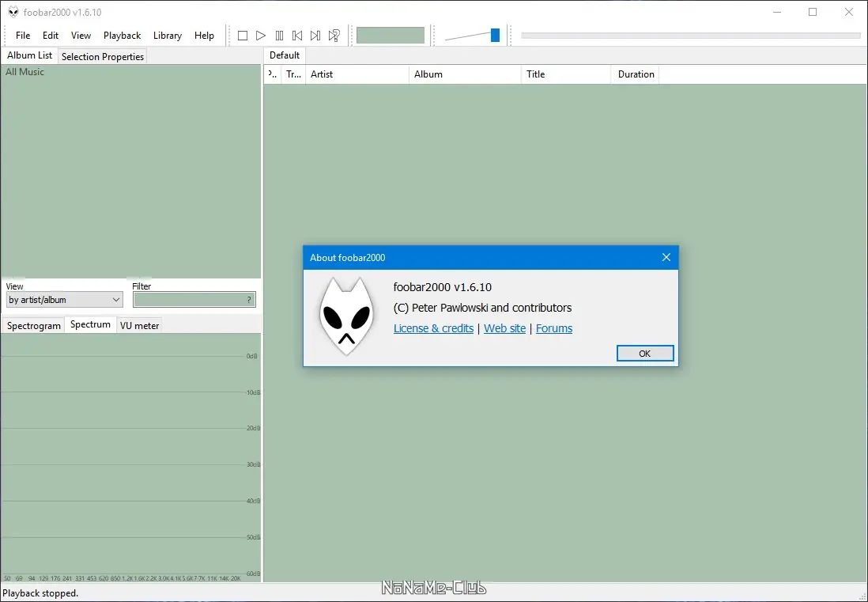Click the 0dB label in the spectrum
This screenshot has height=602, width=868.
tap(252, 356)
